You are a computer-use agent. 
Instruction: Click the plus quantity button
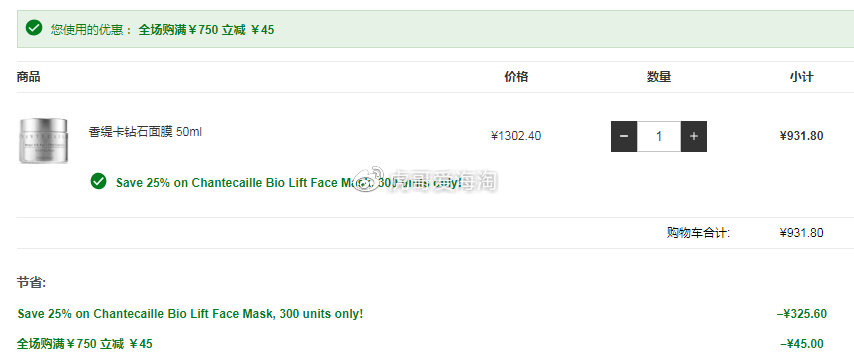694,136
